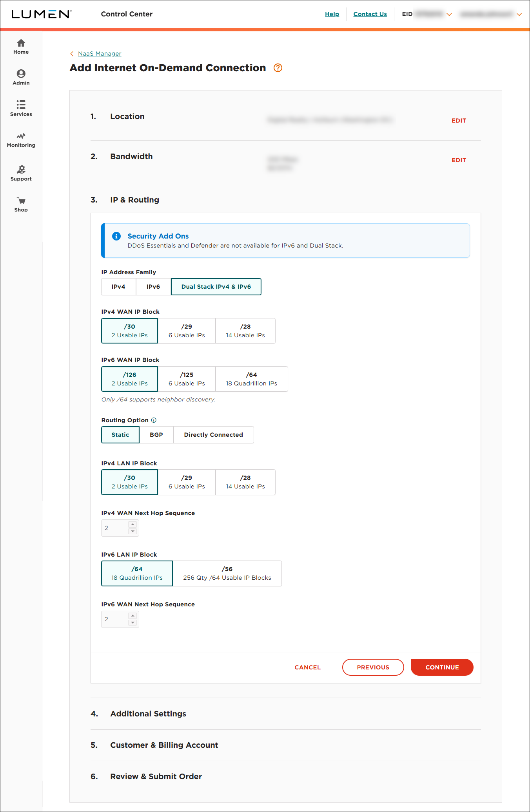Open the Admin sidebar icon
This screenshot has height=812, width=530.
point(21,78)
